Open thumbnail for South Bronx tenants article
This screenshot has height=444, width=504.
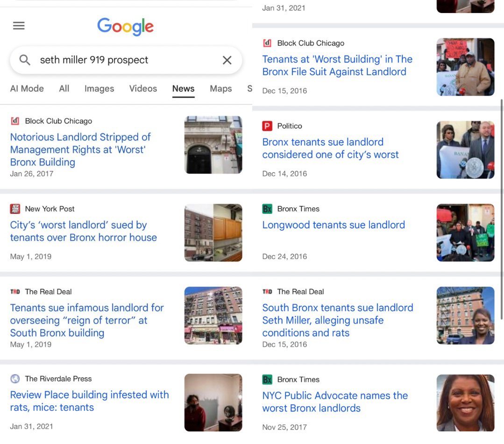tap(465, 316)
